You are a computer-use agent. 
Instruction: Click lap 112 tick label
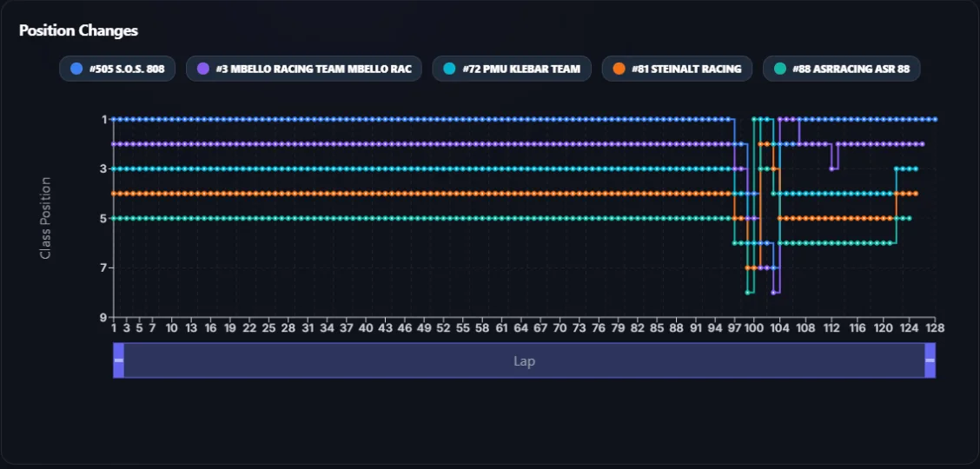(831, 327)
